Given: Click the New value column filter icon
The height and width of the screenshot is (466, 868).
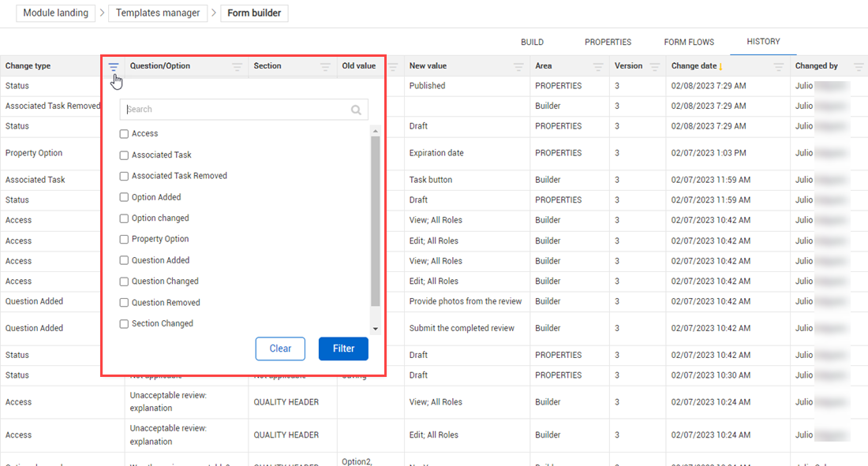Looking at the screenshot, I should (x=518, y=67).
